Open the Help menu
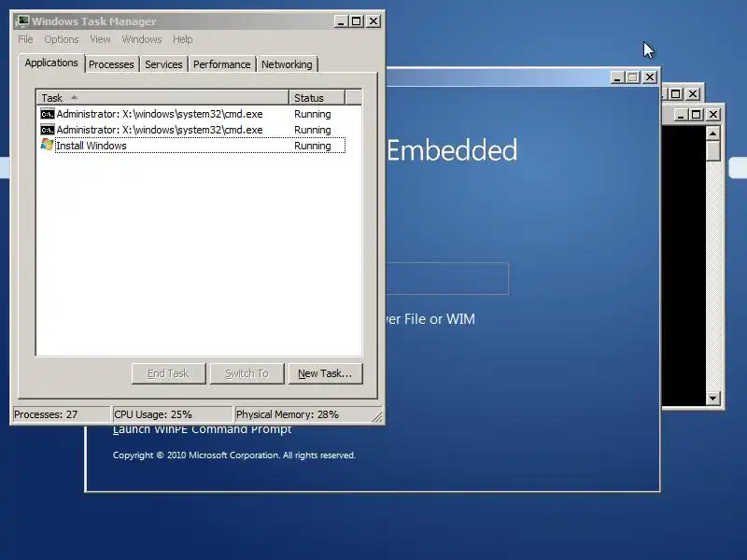The width and height of the screenshot is (747, 560). 182,39
